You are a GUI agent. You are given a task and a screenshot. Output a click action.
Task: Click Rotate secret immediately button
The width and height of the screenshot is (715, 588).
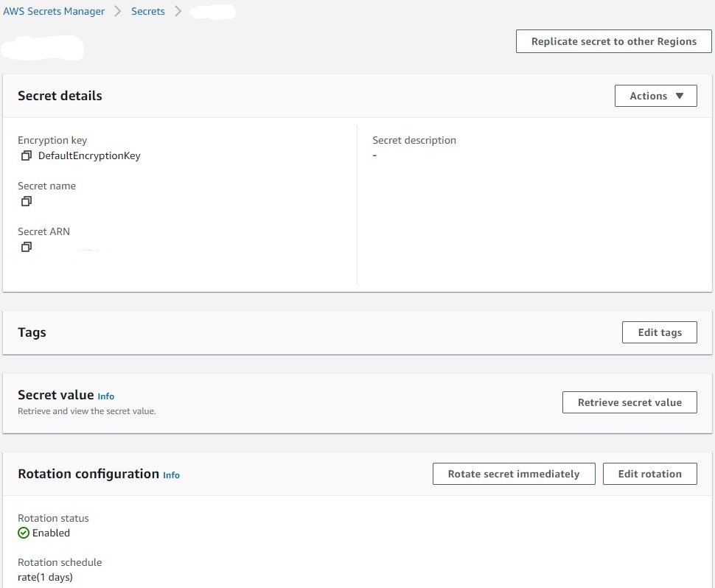pyautogui.click(x=514, y=474)
